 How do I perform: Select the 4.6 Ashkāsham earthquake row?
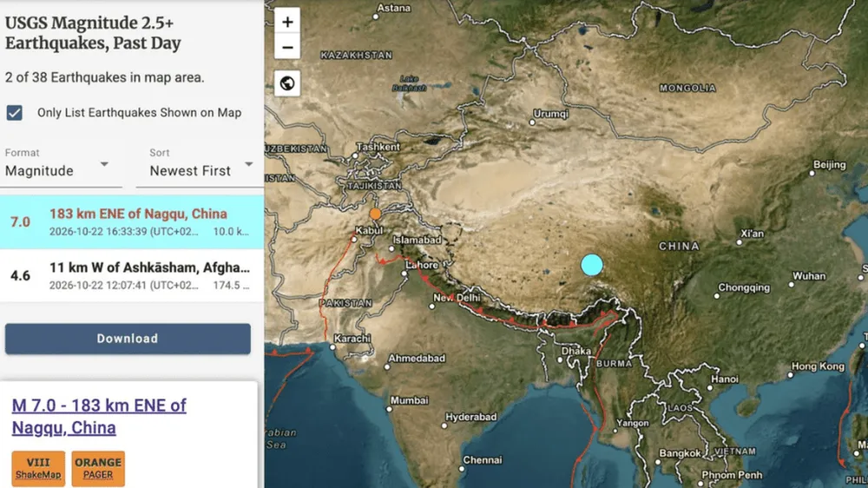point(132,275)
